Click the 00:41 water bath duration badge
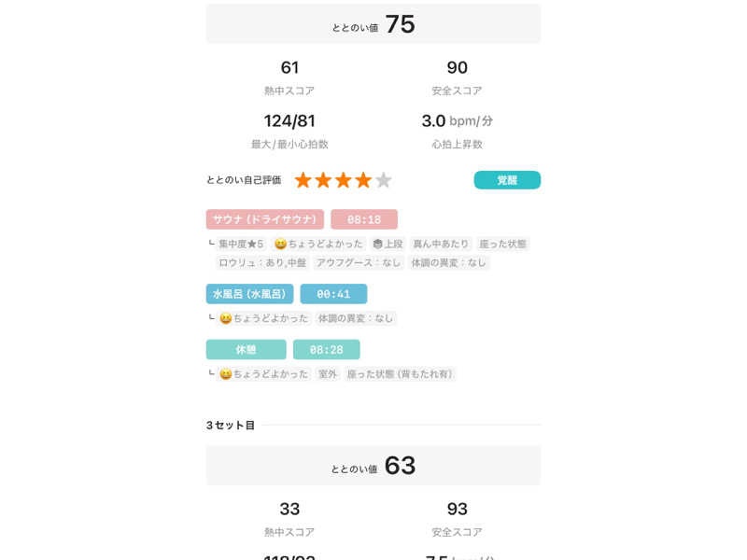Screen dimensions: 747x560 pos(333,294)
